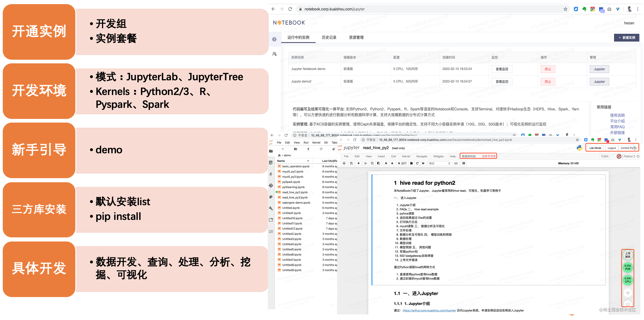This screenshot has height=320, width=644.
Task: Refresh the JupyterLab file list icon
Action: tap(321, 149)
